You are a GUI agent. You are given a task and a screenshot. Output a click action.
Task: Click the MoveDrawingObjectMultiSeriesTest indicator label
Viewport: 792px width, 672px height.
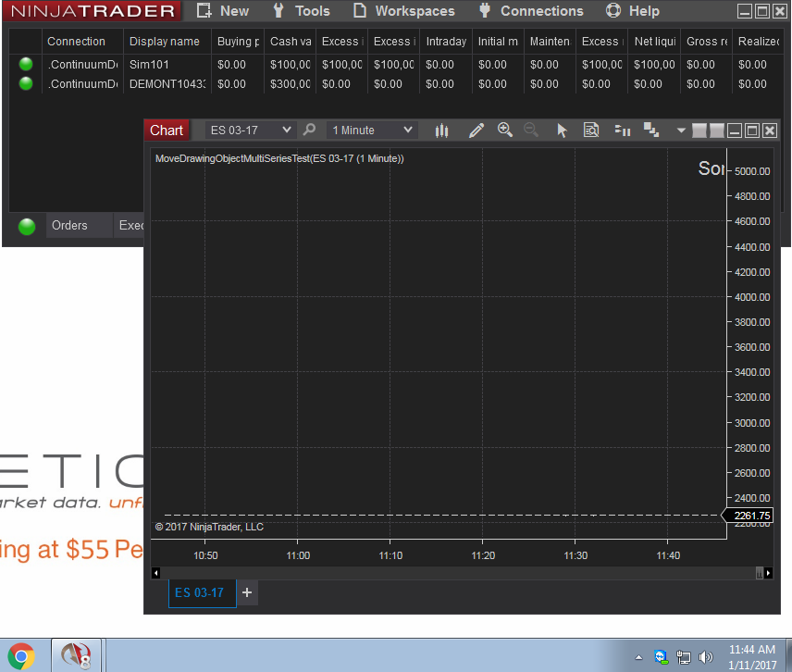point(279,158)
